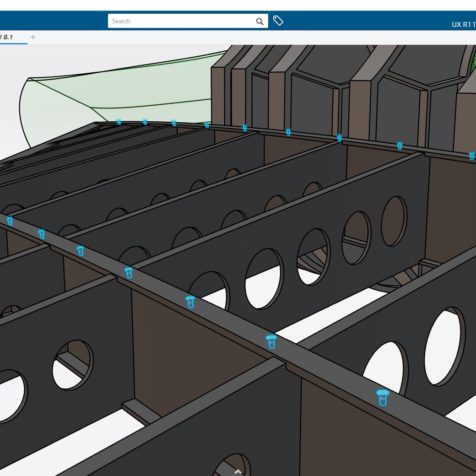This screenshot has width=476, height=476.
Task: Select the B.1 tab
Action: [x=8, y=37]
